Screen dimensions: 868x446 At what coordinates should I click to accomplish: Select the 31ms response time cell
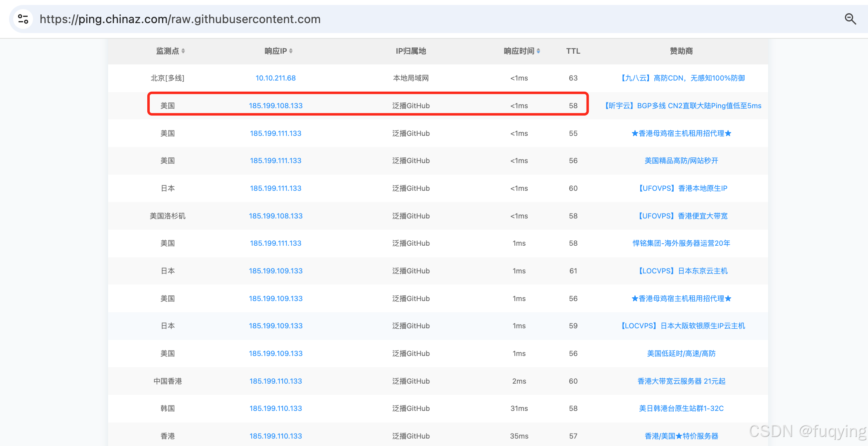pyautogui.click(x=519, y=408)
